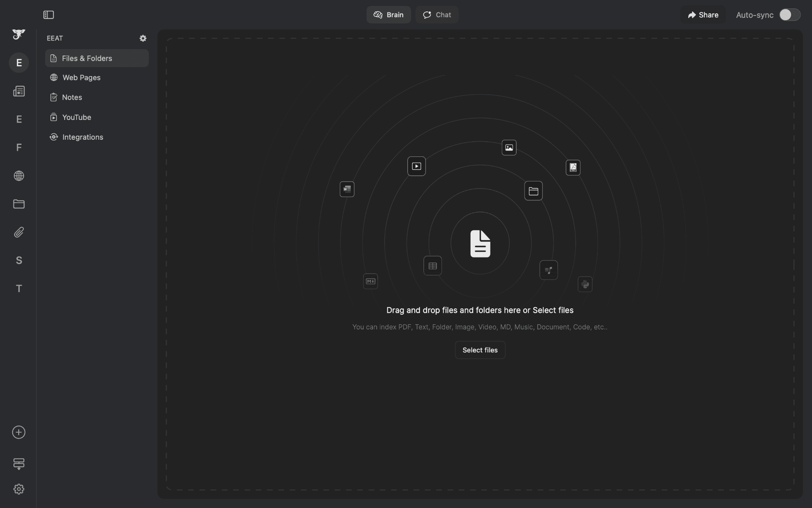Open the Web Pages section
Screen dimensions: 812x508
tap(81, 77)
